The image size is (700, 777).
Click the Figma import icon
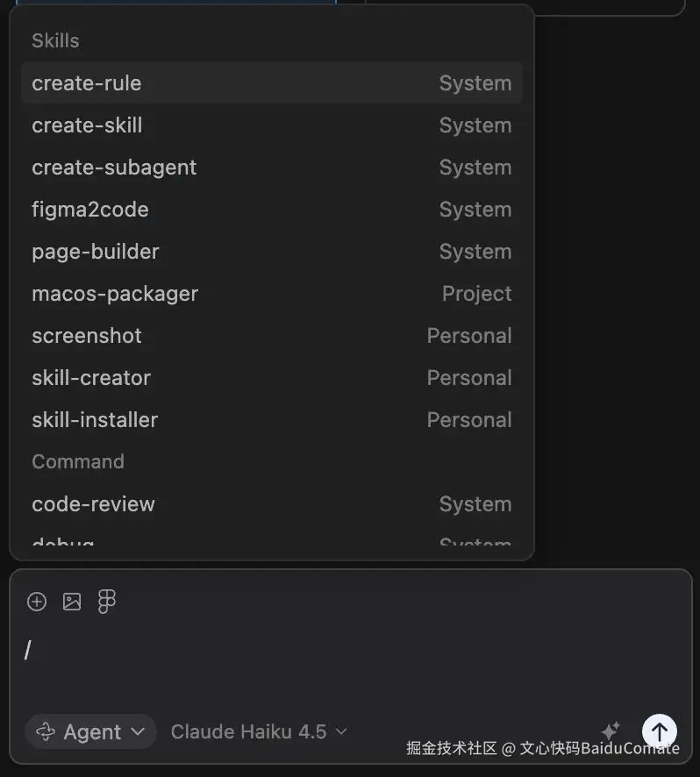[x=107, y=602]
